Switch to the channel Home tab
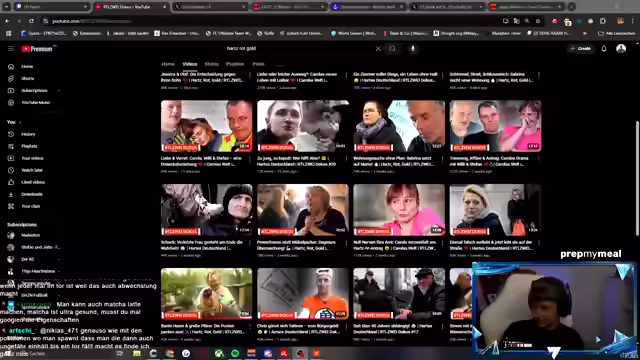The height and width of the screenshot is (360, 640). click(x=168, y=64)
